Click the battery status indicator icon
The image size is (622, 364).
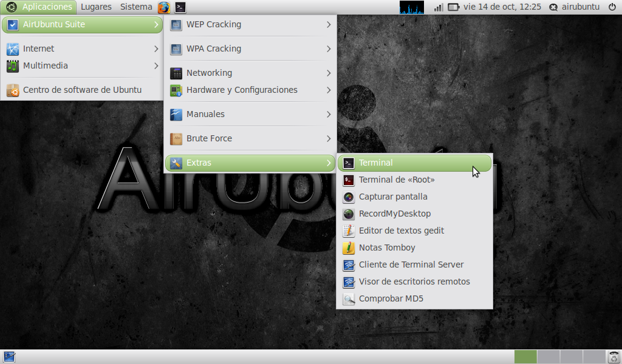[454, 7]
